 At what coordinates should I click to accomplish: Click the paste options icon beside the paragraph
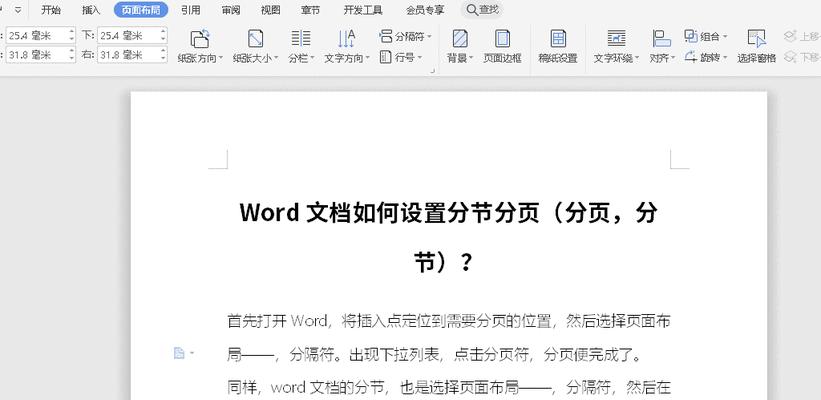point(179,353)
